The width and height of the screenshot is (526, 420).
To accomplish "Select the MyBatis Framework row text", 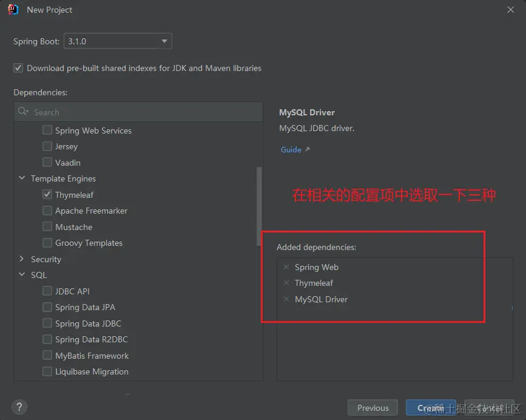I will coord(92,356).
